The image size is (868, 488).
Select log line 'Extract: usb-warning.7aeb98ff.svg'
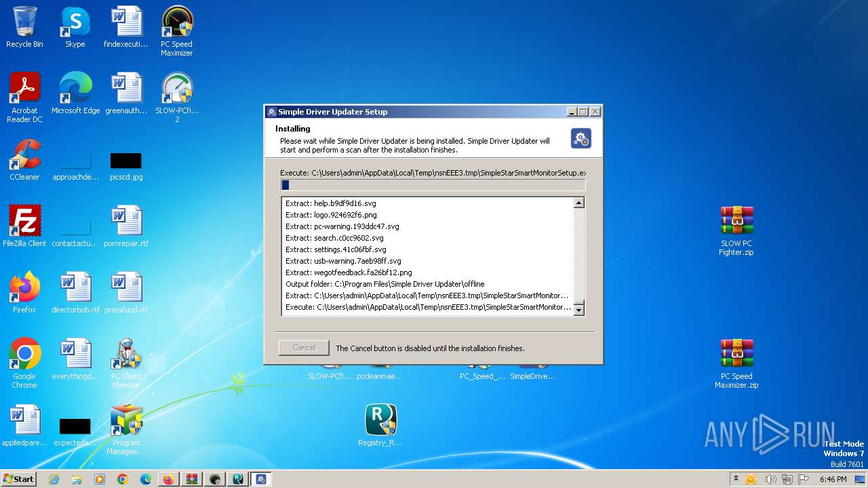coord(343,261)
